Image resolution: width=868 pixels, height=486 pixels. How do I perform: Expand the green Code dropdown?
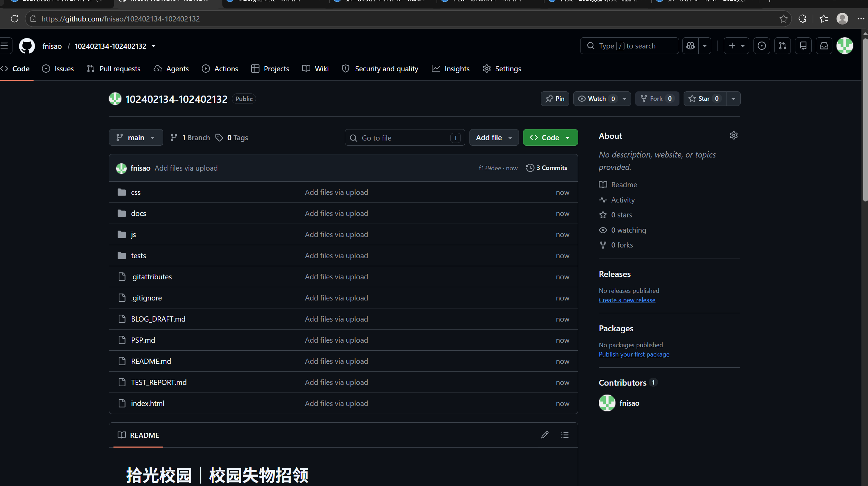(x=550, y=137)
